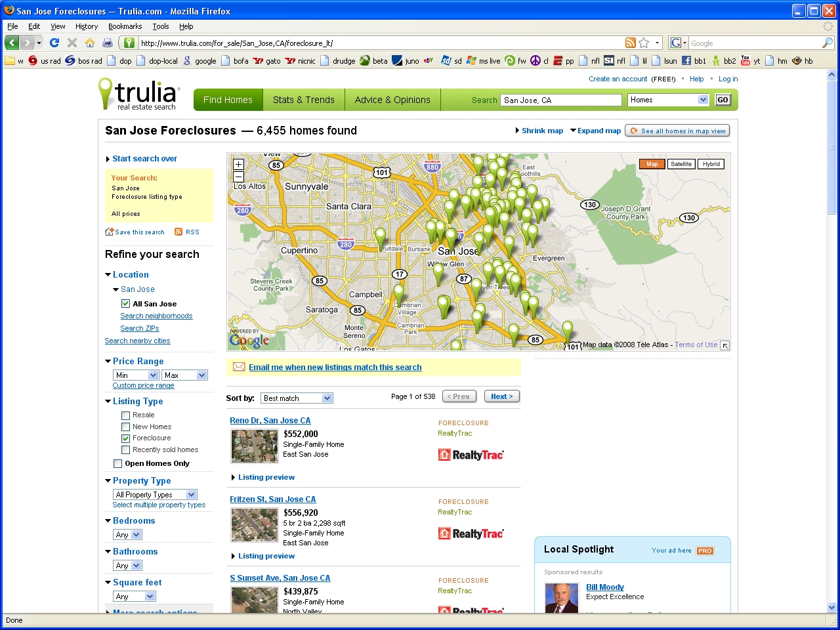
Task: Open the 'ms live' bookmark
Action: point(484,60)
